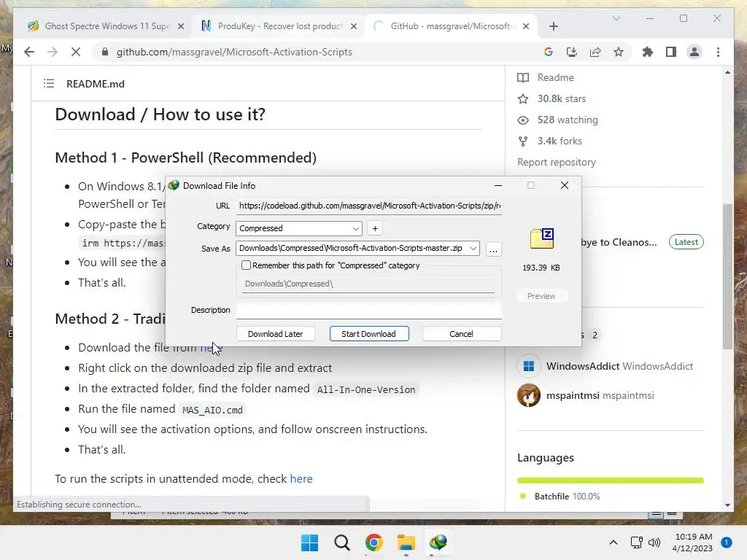This screenshot has width=747, height=560.
Task: Open the Category Compressed dropdown
Action: (298, 228)
